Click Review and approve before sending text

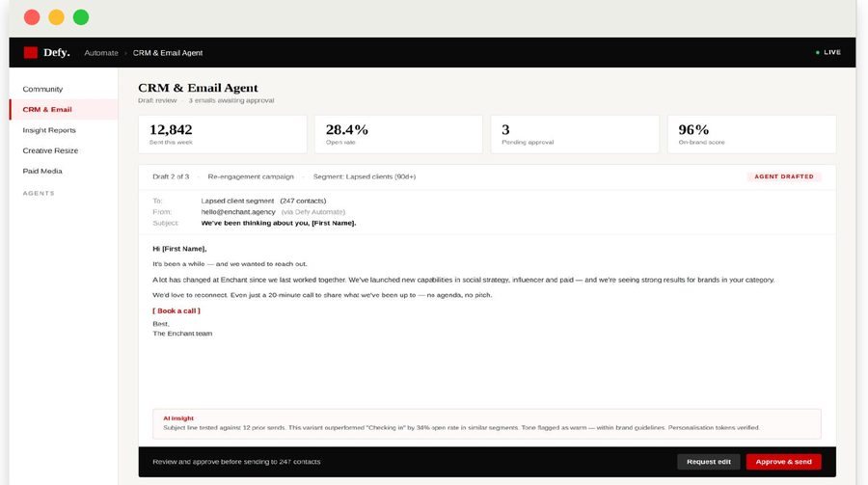pyautogui.click(x=236, y=462)
